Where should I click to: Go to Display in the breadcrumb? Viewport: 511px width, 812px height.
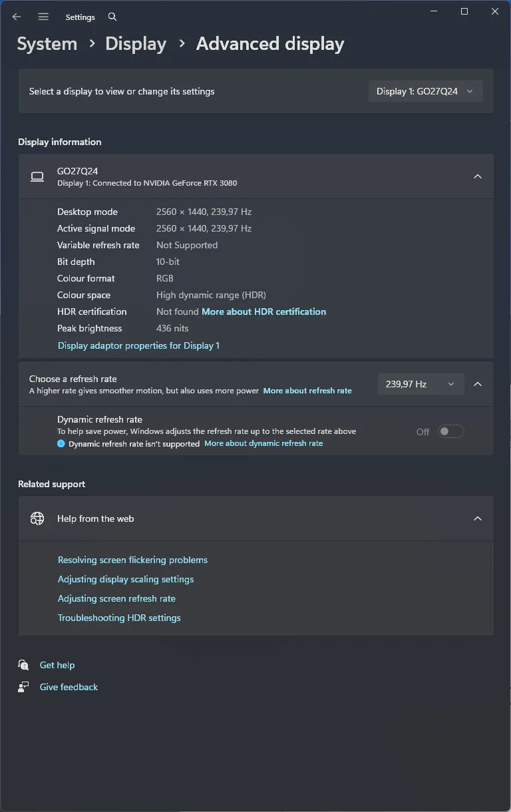pyautogui.click(x=136, y=44)
